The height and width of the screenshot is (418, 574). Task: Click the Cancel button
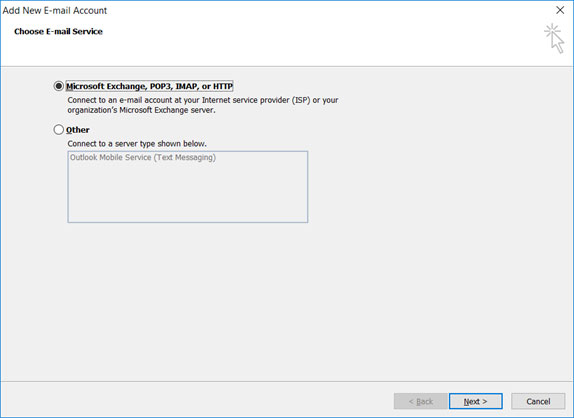pyautogui.click(x=538, y=401)
